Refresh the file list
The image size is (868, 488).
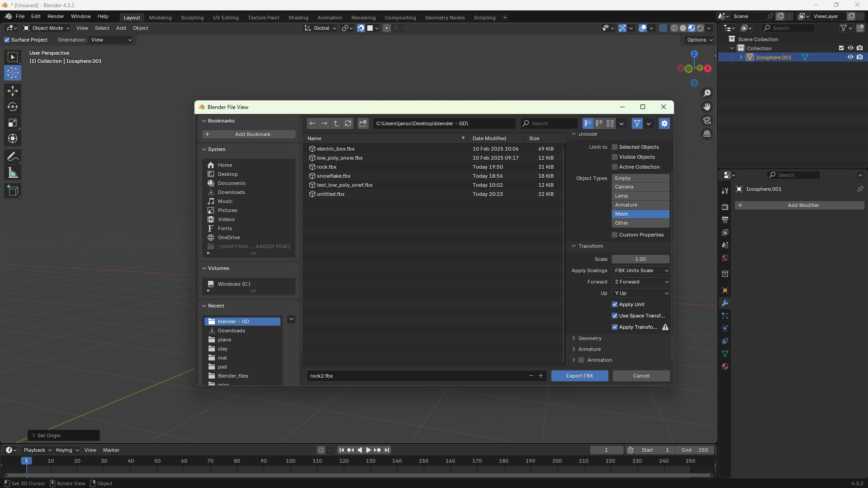348,123
